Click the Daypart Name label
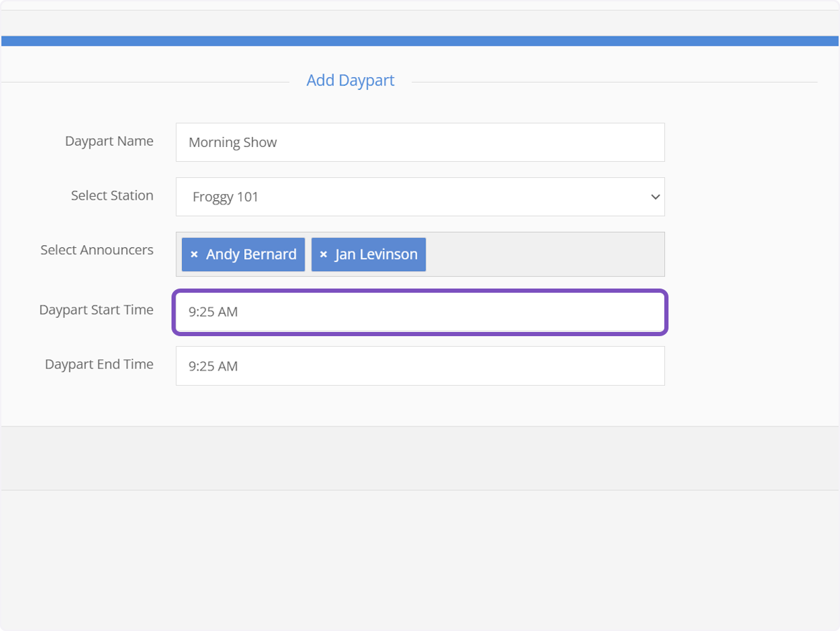 109,141
